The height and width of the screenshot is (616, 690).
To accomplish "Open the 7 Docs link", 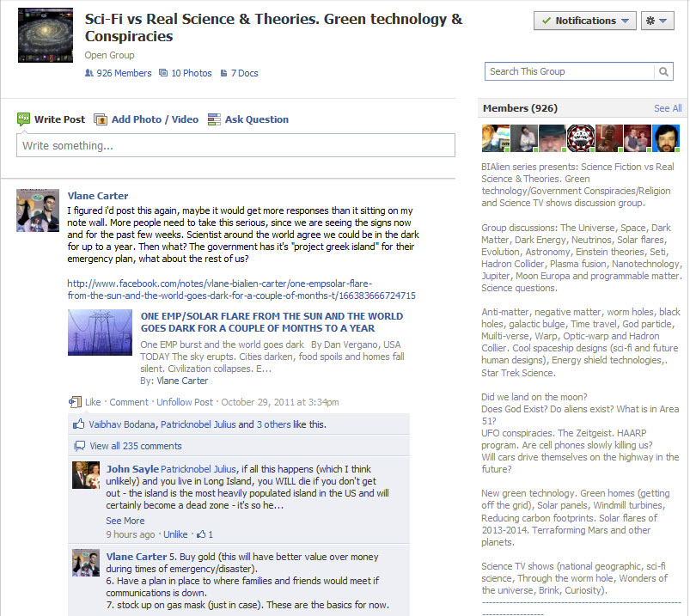I will [239, 74].
